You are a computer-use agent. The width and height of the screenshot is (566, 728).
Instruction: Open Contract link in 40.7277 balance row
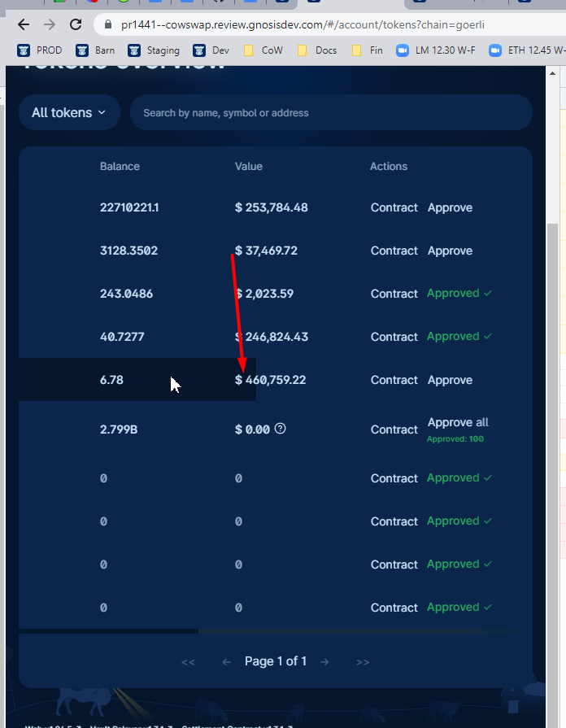[394, 337]
